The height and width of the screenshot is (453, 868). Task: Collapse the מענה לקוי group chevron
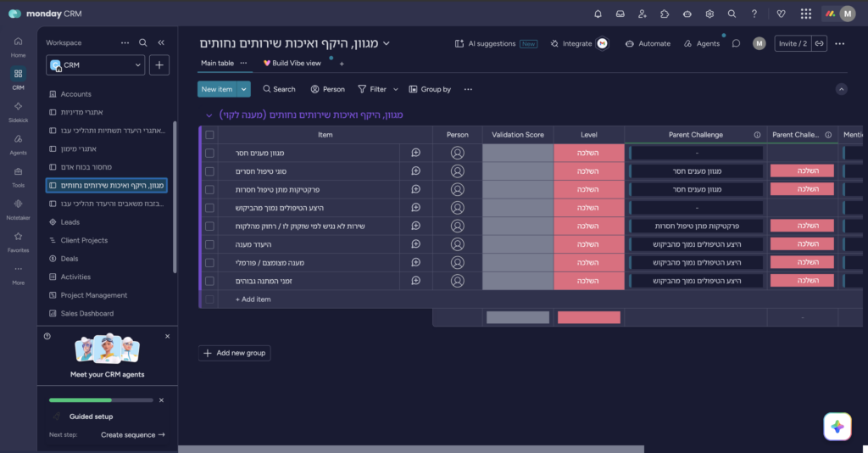209,115
